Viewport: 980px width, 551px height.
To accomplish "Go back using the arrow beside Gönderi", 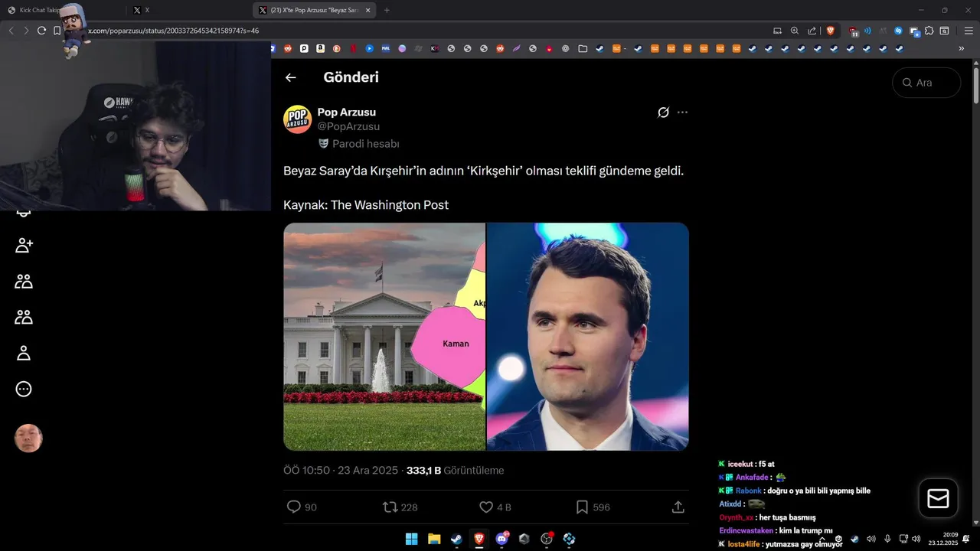I will [x=290, y=77].
